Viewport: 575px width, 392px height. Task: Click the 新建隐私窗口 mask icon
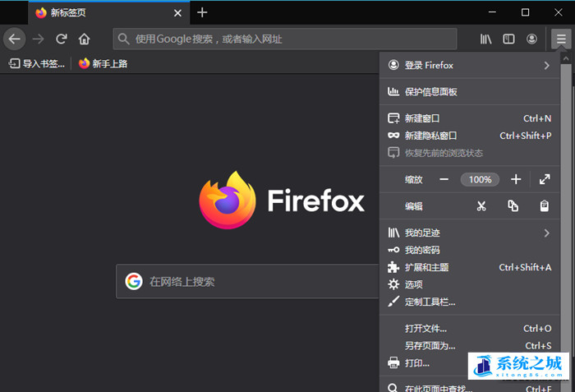coord(393,136)
